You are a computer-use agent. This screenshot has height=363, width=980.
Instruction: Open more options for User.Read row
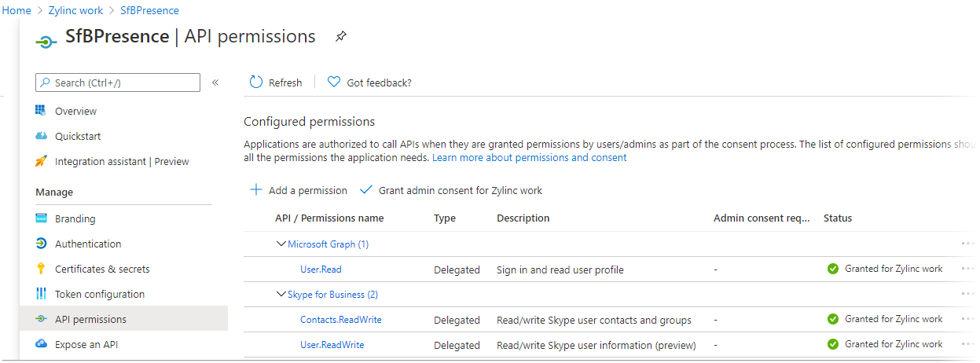pyautogui.click(x=967, y=269)
